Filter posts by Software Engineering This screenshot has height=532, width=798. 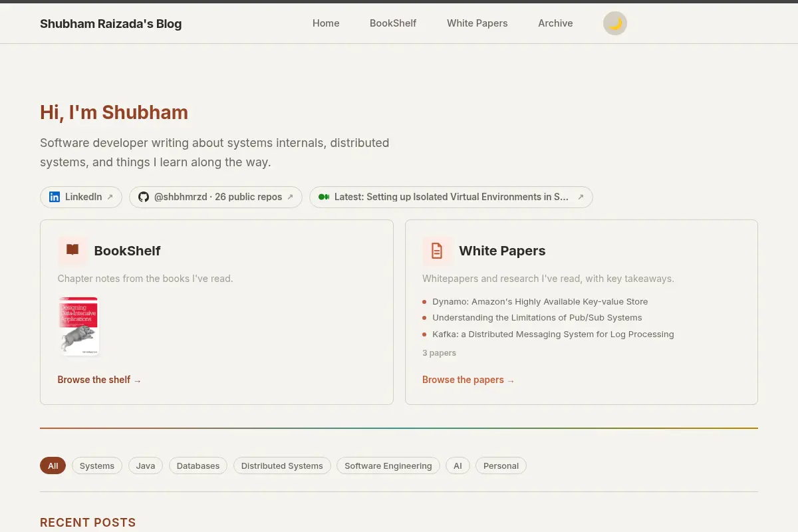pyautogui.click(x=388, y=465)
